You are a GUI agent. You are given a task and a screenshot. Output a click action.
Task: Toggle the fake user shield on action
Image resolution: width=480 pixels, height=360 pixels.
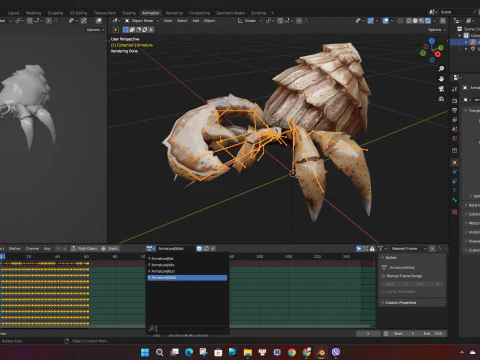click(x=199, y=249)
